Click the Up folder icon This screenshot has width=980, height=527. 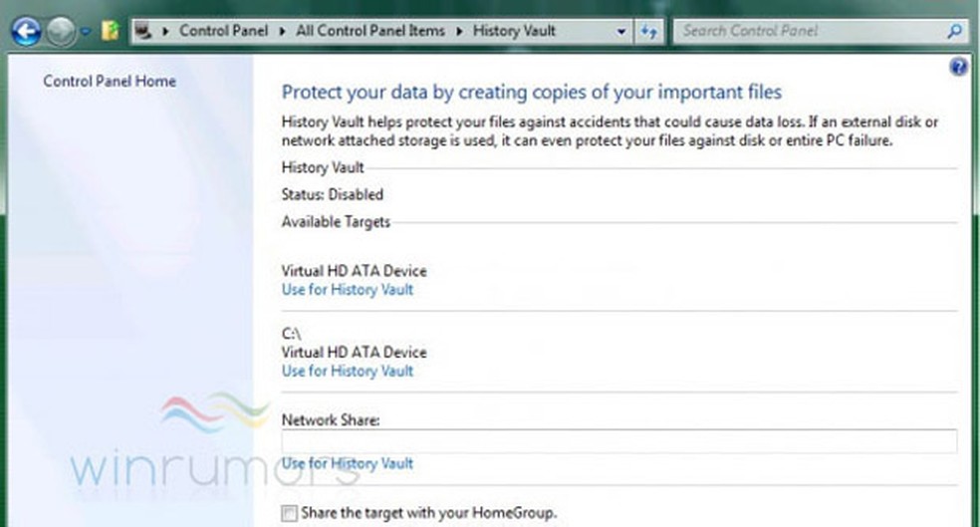click(110, 31)
